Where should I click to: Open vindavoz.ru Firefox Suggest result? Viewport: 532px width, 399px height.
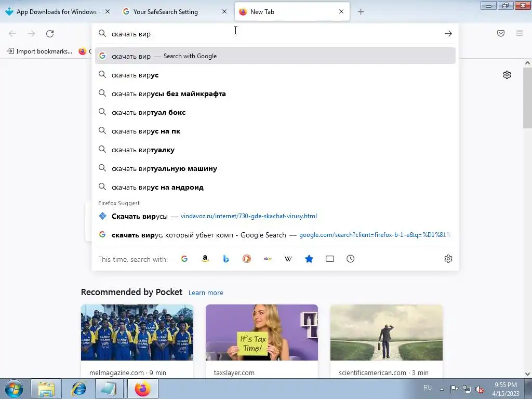point(275,216)
